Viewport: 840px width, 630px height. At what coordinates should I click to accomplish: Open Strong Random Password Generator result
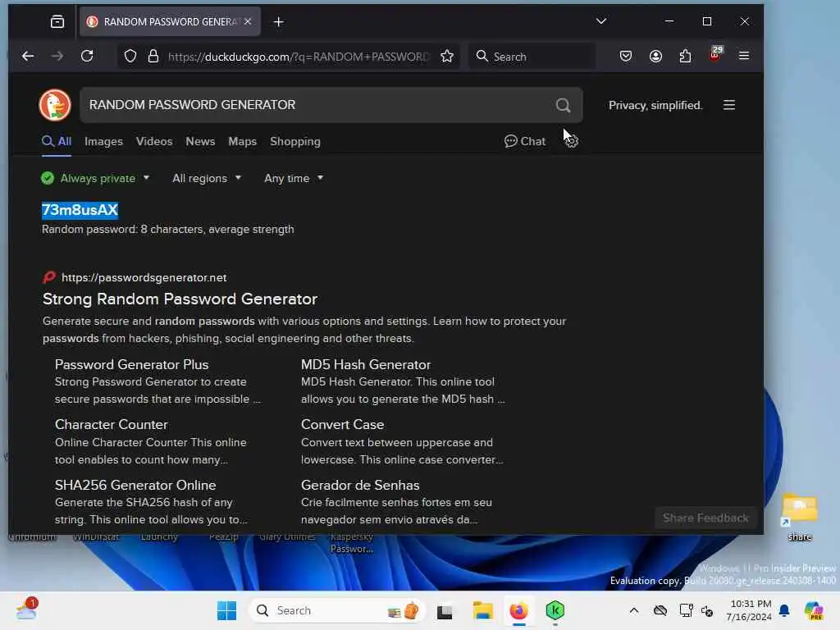pos(180,299)
